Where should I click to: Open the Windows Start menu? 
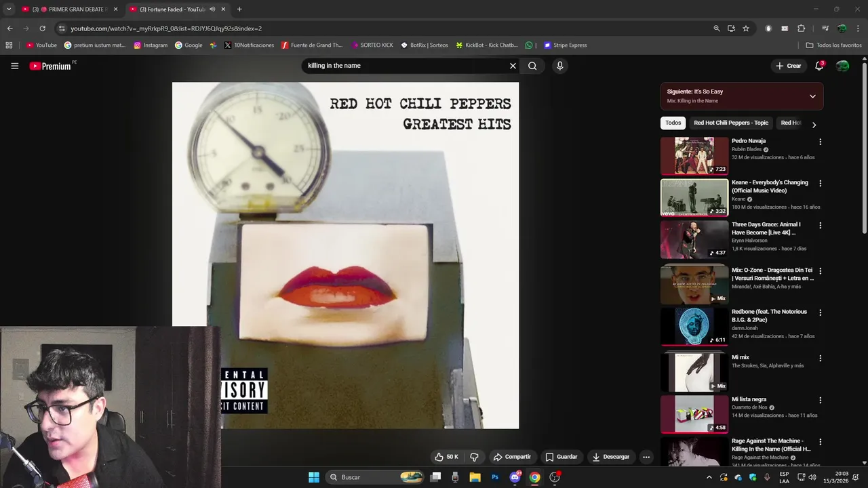(x=314, y=477)
